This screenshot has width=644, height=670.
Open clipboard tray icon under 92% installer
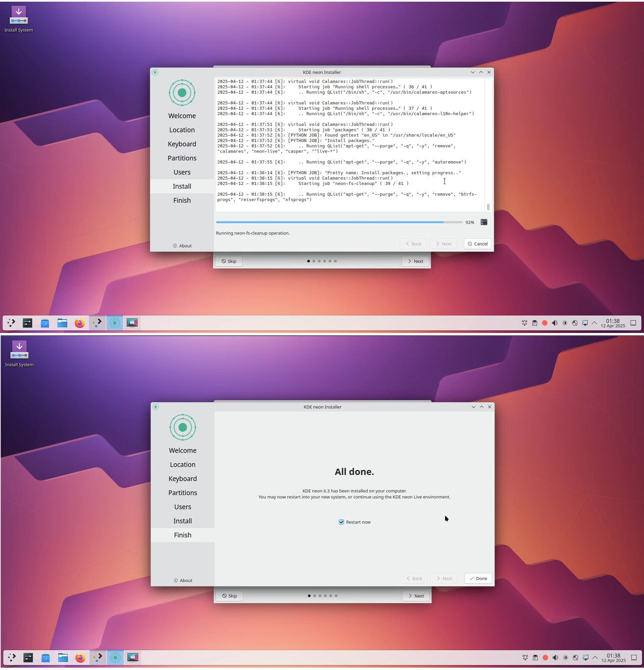point(535,323)
